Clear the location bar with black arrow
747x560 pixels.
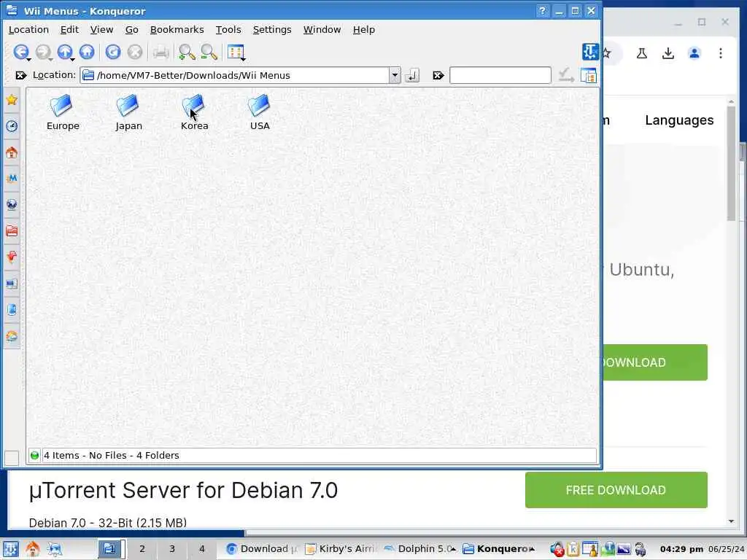click(x=20, y=75)
